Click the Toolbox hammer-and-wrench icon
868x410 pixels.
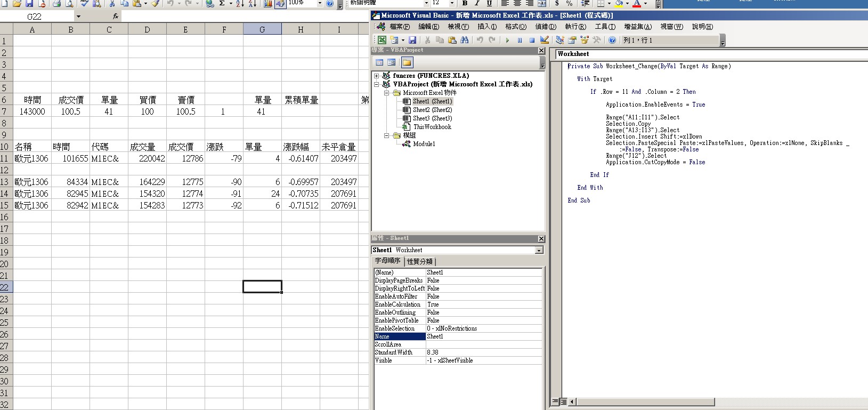[x=597, y=40]
